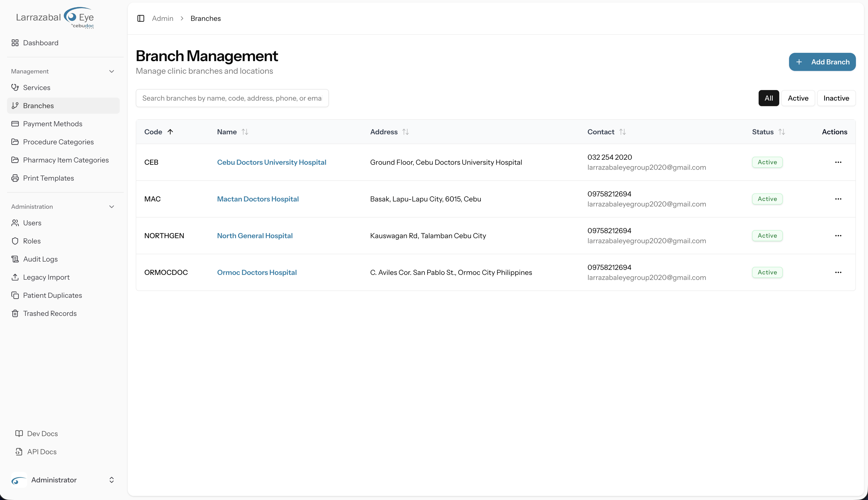Image resolution: width=868 pixels, height=500 pixels.
Task: Open actions menu for NORTHGEN branch
Action: (838, 236)
